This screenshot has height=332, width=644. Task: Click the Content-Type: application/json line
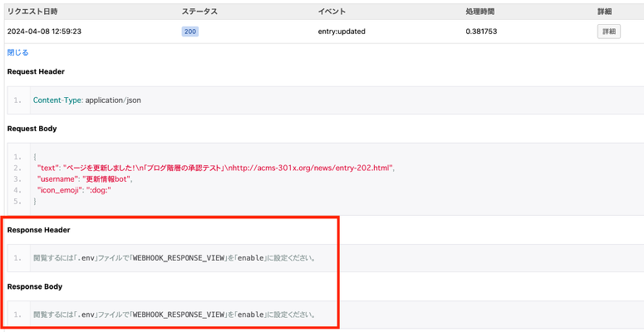point(87,100)
